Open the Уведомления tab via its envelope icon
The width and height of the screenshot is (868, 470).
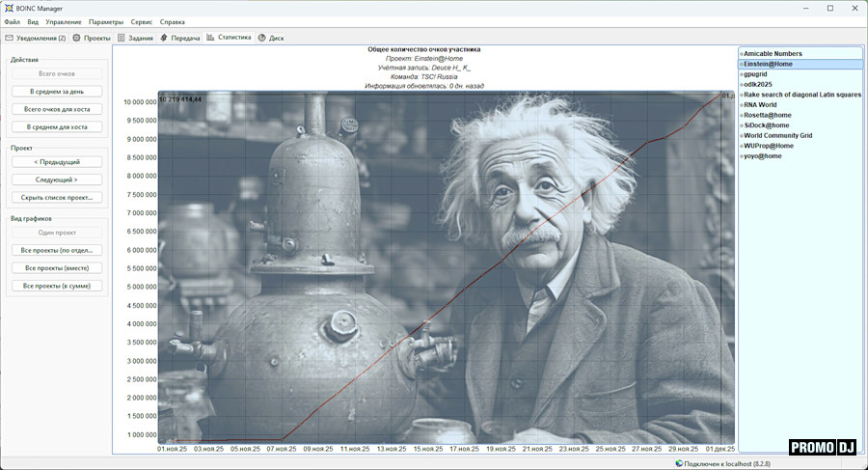11,38
